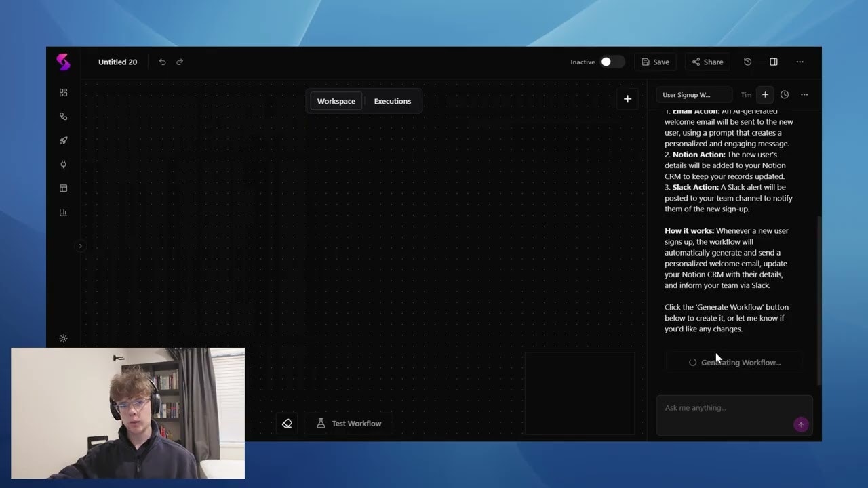Run the Test Workflow button
This screenshot has width=868, height=488.
[x=349, y=424]
